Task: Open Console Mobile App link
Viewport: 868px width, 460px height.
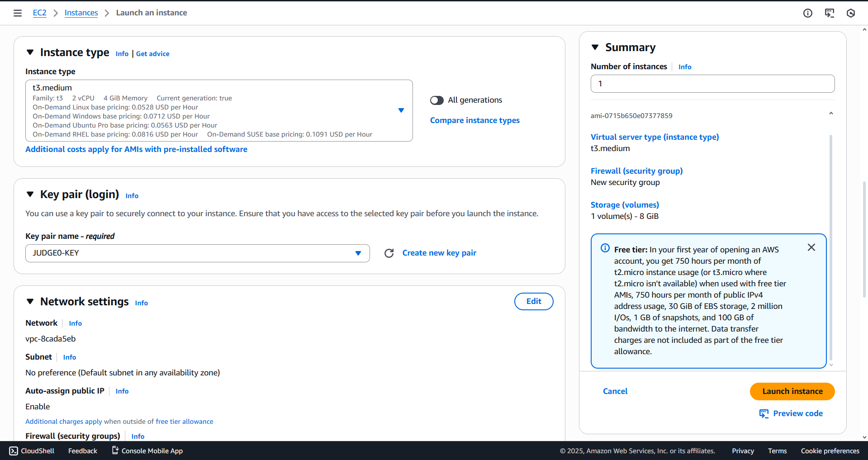Action: click(147, 451)
